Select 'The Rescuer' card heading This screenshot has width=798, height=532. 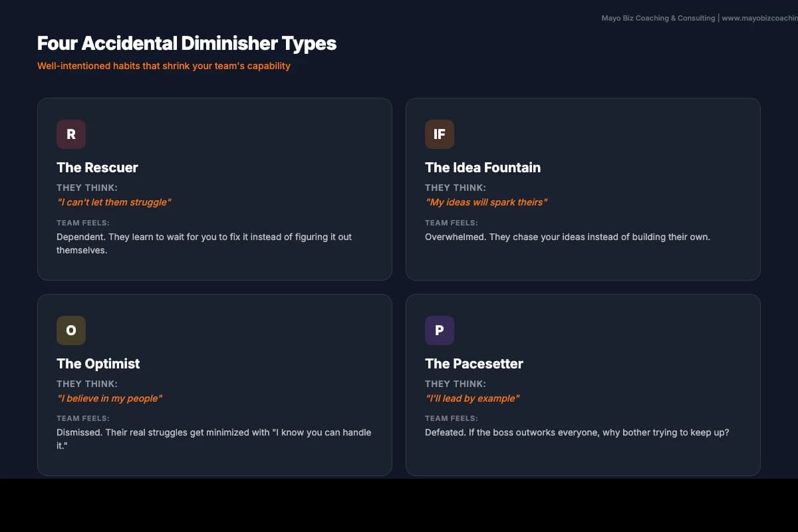98,168
